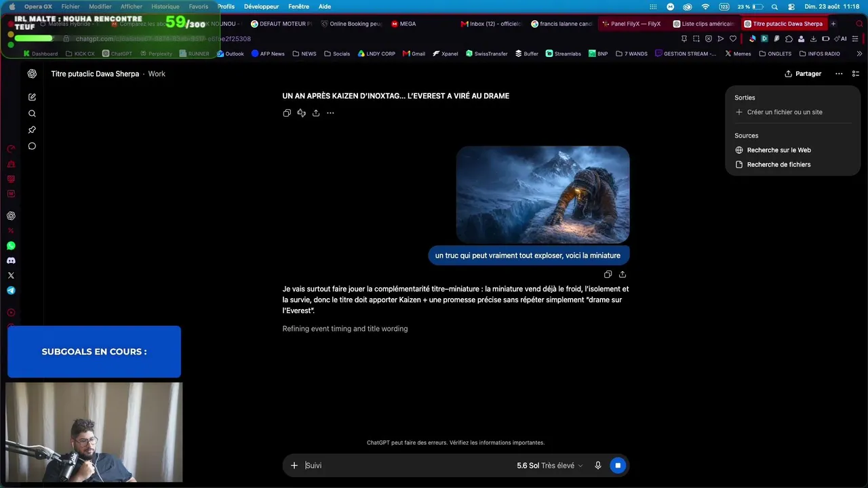Open Telegram in the Opera GX sidebar
This screenshot has width=868, height=488.
[11, 290]
